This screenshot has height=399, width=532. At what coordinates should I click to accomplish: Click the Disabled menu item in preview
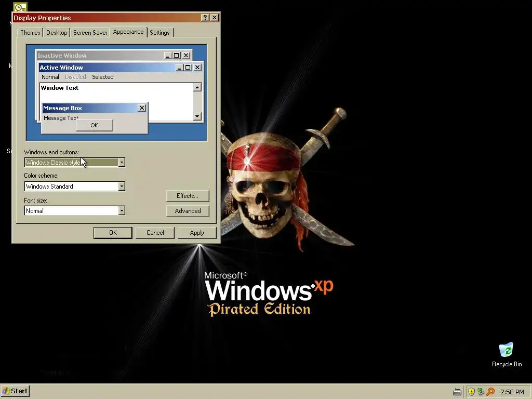click(x=75, y=77)
